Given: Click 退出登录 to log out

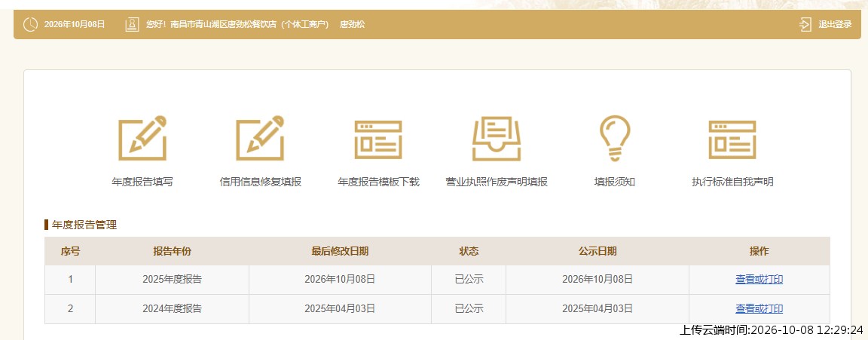Looking at the screenshot, I should (836, 24).
